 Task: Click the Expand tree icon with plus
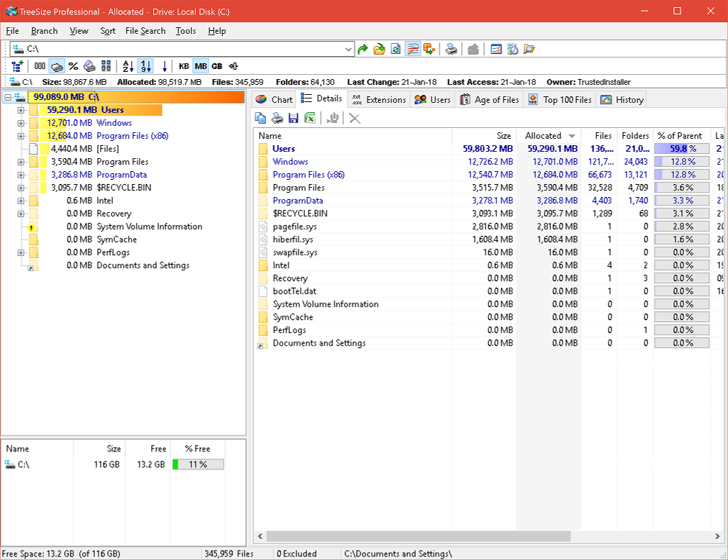click(x=18, y=66)
